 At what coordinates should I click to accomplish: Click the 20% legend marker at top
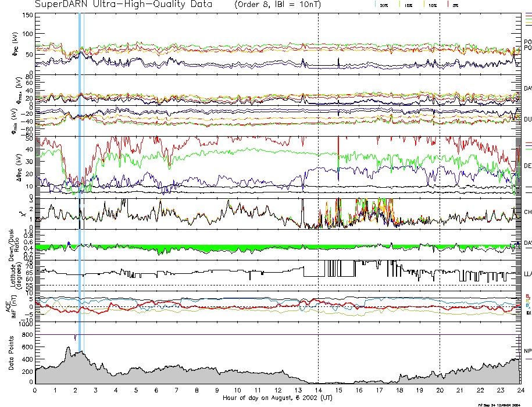[x=384, y=5]
